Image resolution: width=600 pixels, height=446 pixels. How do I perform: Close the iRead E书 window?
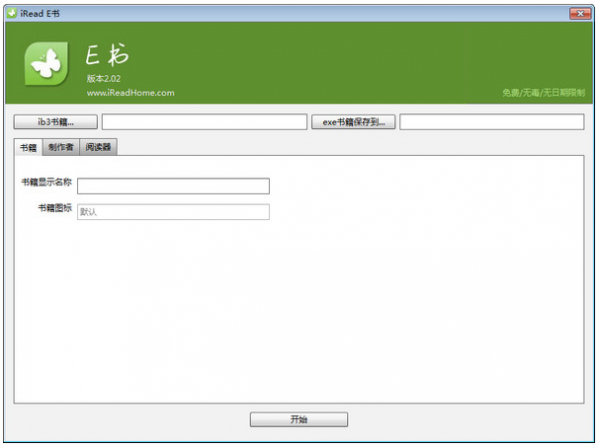coord(580,14)
